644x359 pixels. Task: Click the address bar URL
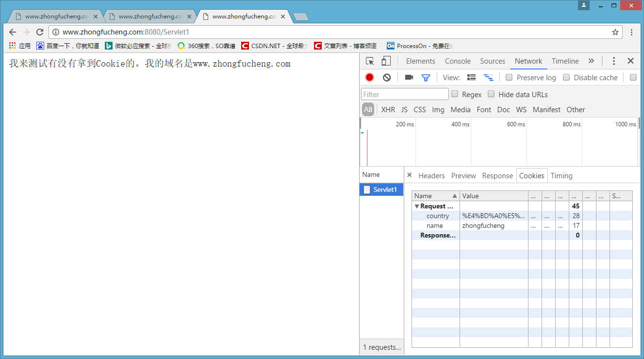[x=126, y=32]
